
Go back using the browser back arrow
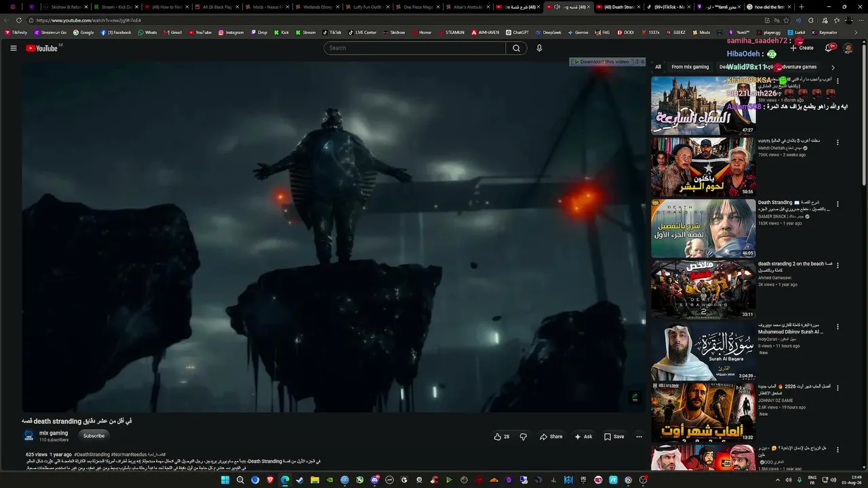click(6, 20)
